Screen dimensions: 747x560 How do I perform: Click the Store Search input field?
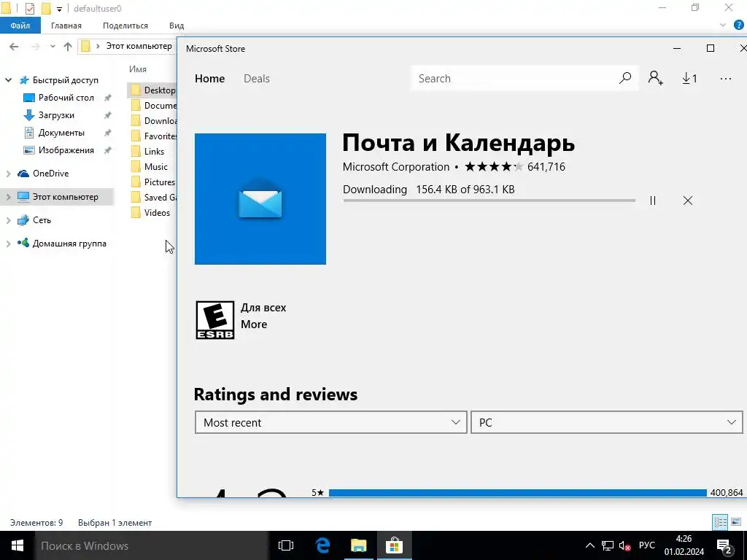516,79
